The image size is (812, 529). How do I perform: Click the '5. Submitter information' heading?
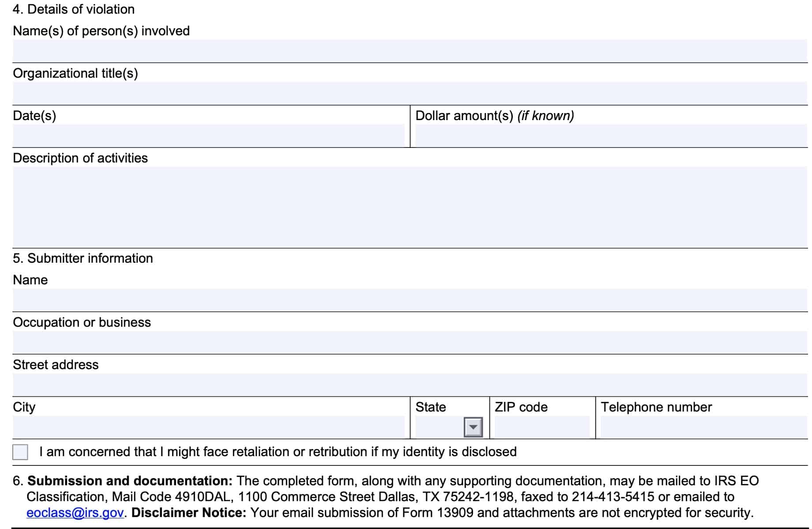[x=83, y=258]
